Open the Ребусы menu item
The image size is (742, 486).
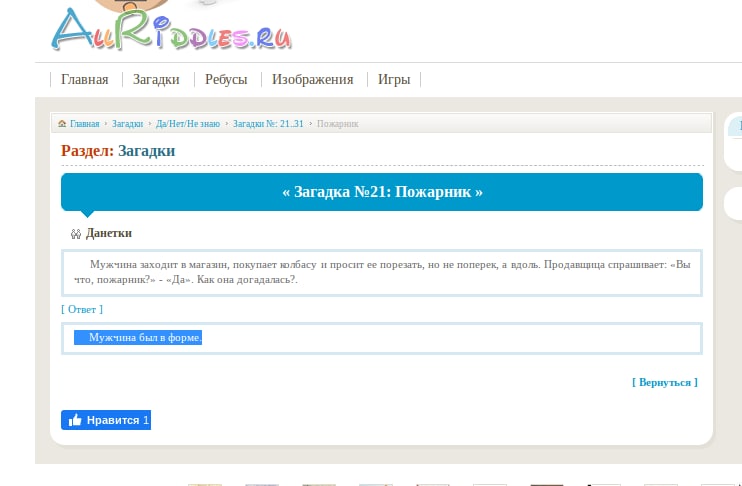click(226, 80)
